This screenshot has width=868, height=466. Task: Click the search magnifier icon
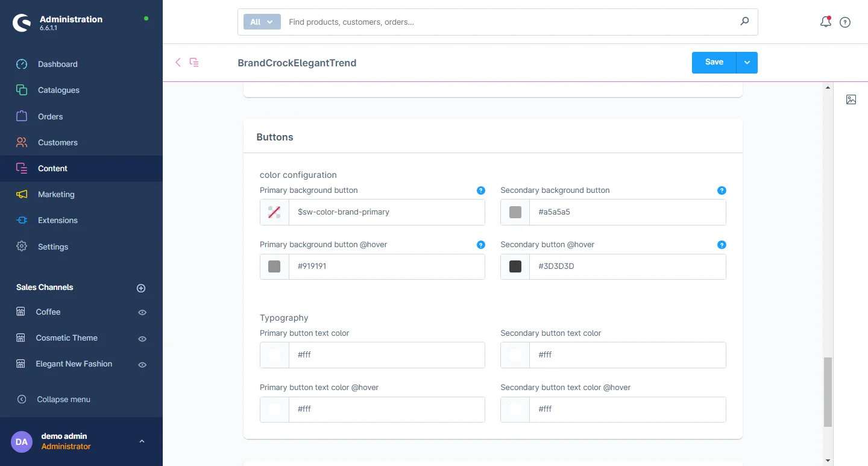tap(744, 22)
